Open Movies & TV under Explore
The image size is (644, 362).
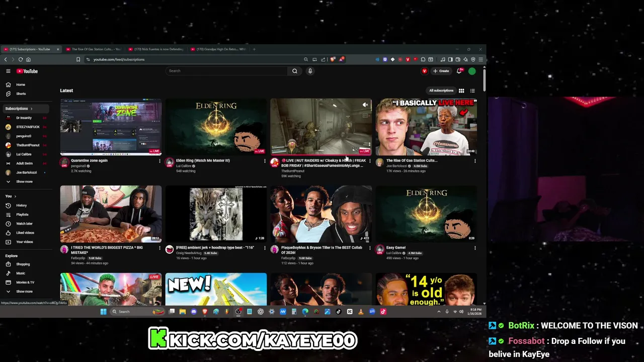pyautogui.click(x=26, y=282)
